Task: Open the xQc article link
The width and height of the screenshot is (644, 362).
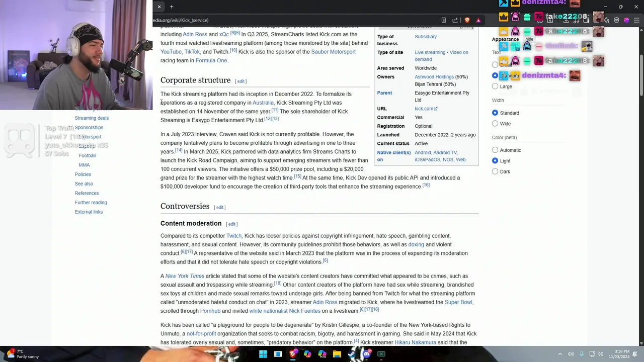Action: [x=224, y=34]
